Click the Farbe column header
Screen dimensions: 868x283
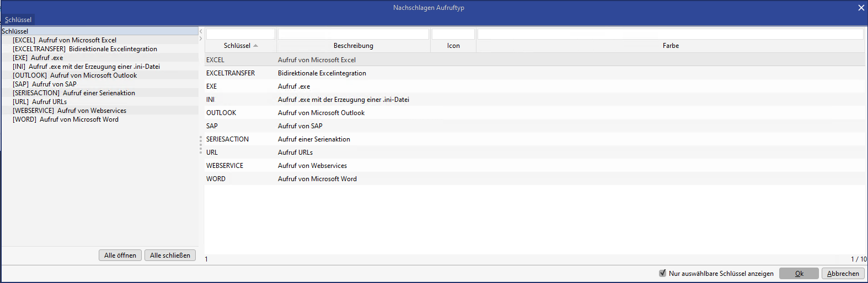click(x=671, y=46)
